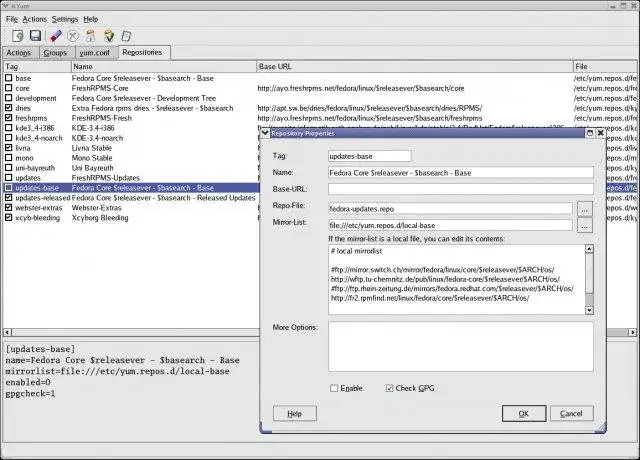
Task: Click the Repository Properties title bar arrow icon
Action: coord(265,133)
